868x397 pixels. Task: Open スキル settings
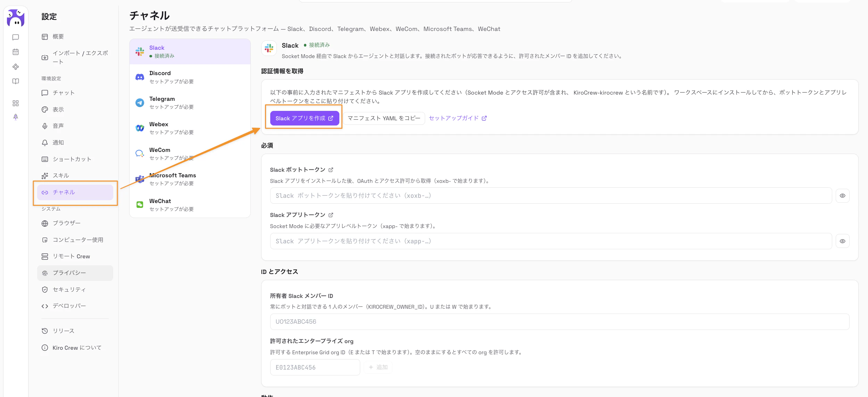click(75, 176)
